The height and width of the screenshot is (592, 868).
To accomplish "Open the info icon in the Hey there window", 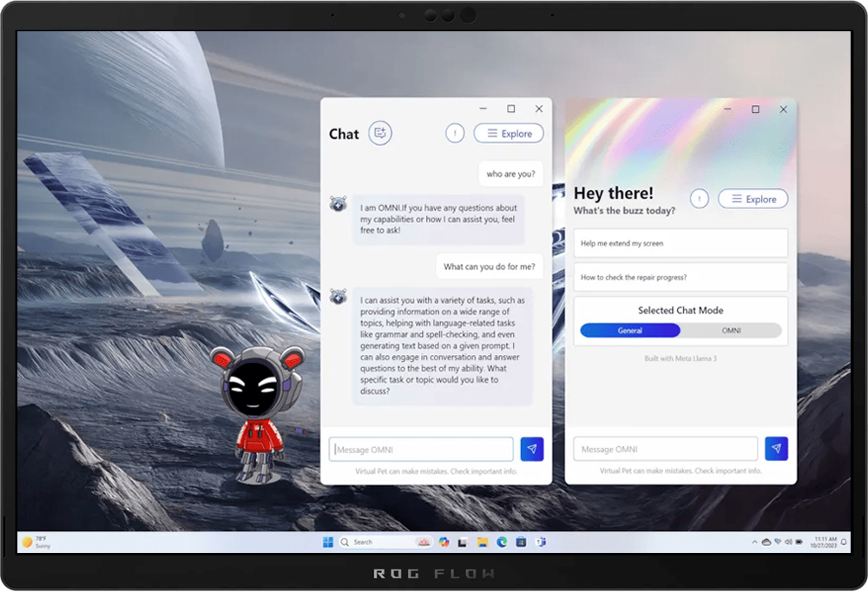I will pyautogui.click(x=700, y=198).
